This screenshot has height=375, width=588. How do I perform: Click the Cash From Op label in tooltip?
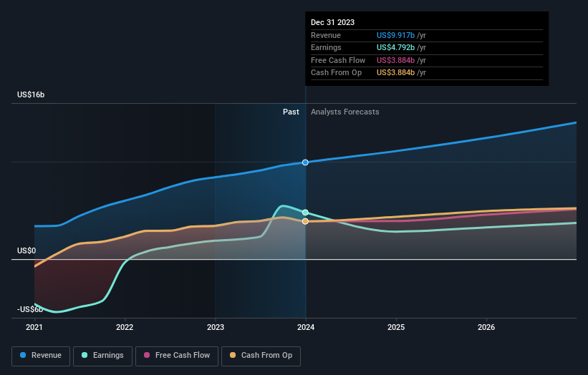[x=337, y=73]
